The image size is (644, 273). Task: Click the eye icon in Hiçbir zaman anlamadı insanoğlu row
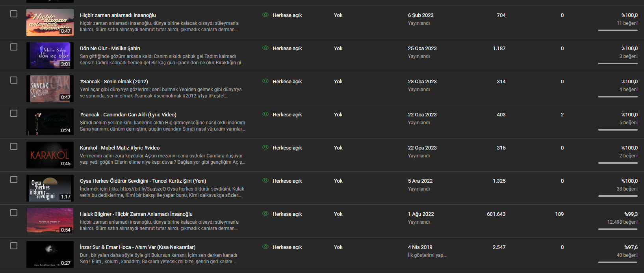tap(265, 15)
